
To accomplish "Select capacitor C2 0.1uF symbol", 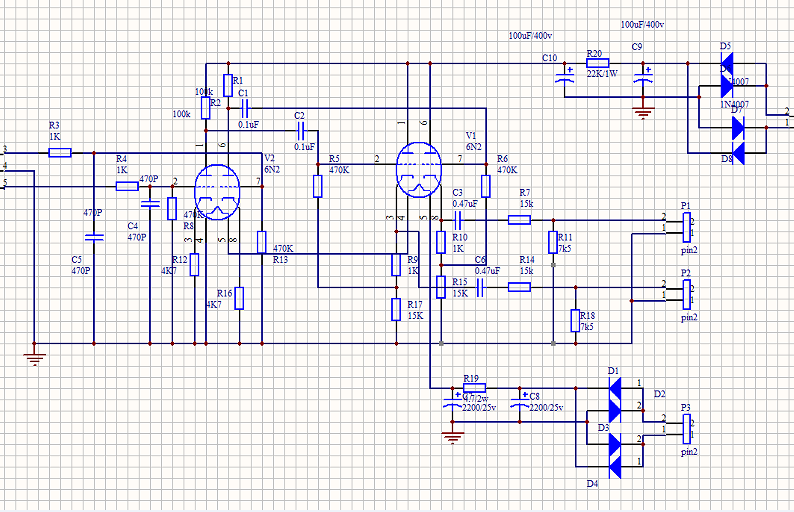I will click(300, 133).
